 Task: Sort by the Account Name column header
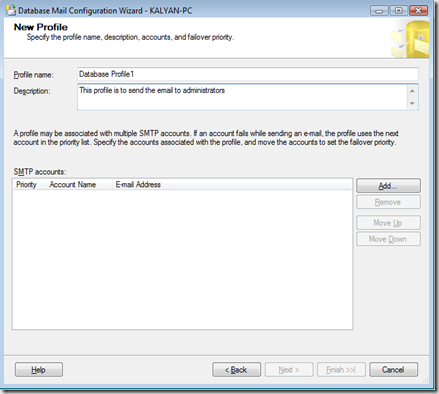click(79, 185)
